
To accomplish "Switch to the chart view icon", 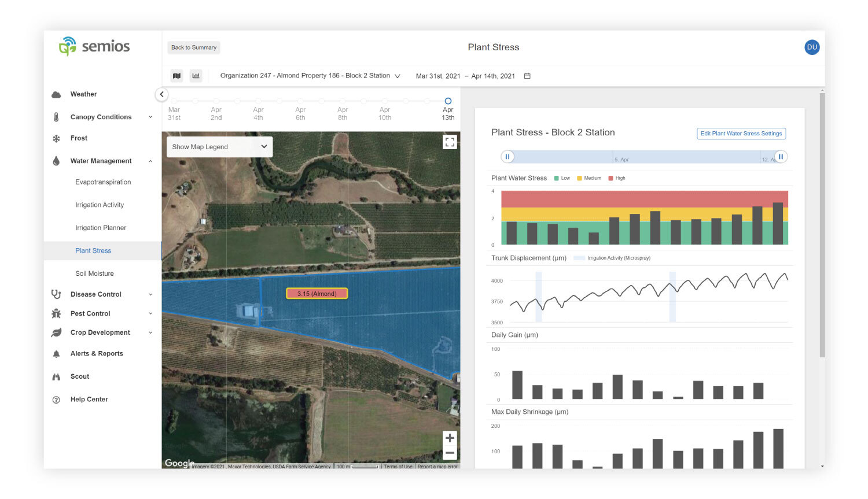I will [196, 76].
